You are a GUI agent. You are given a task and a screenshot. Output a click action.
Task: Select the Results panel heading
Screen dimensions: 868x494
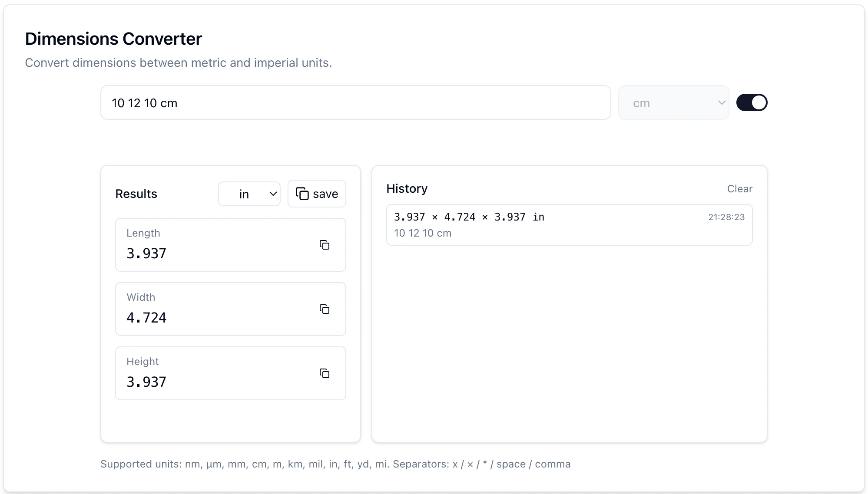click(136, 194)
